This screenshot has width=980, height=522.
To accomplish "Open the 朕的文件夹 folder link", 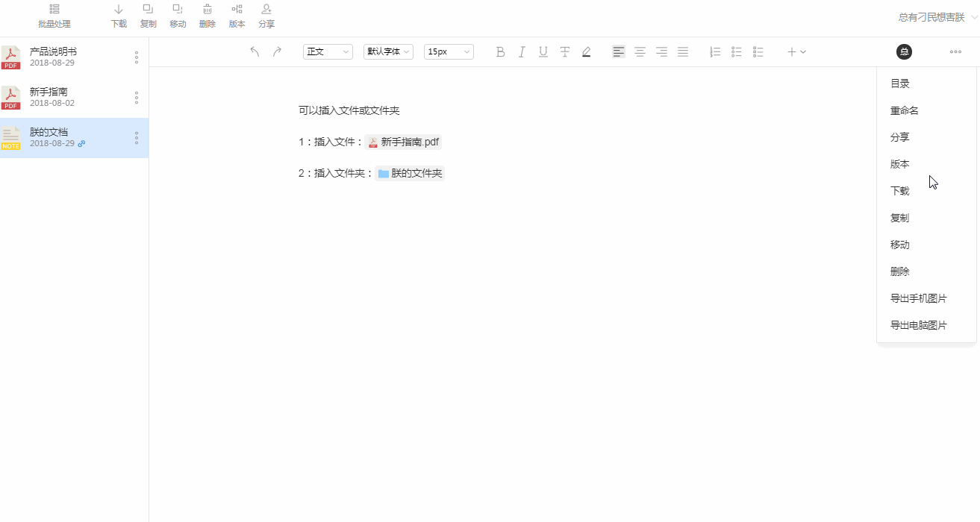I will pyautogui.click(x=410, y=172).
